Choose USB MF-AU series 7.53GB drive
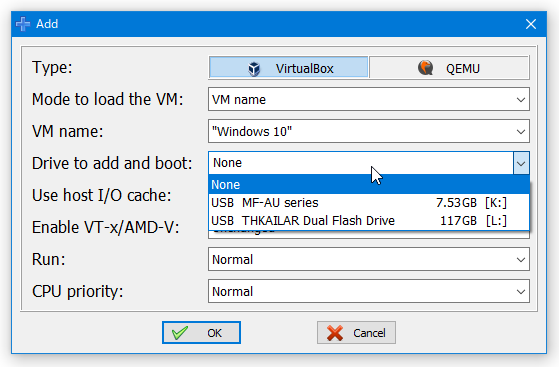The height and width of the screenshot is (367, 559). [x=369, y=203]
